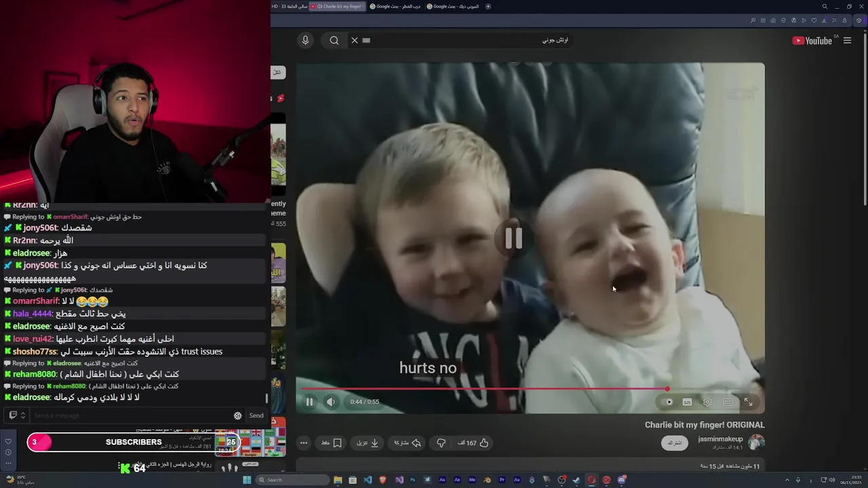Open Brave browser from taskbar

click(383, 480)
